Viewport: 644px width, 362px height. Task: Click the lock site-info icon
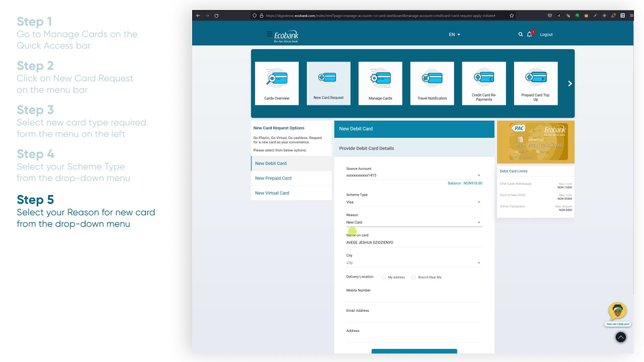262,16
